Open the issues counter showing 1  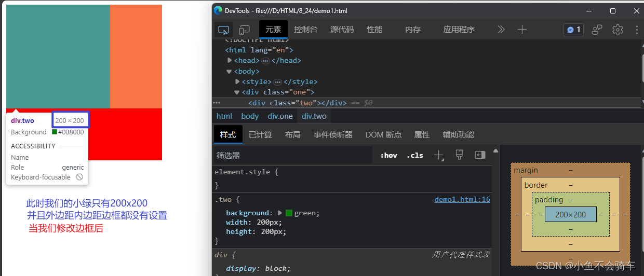pos(574,30)
